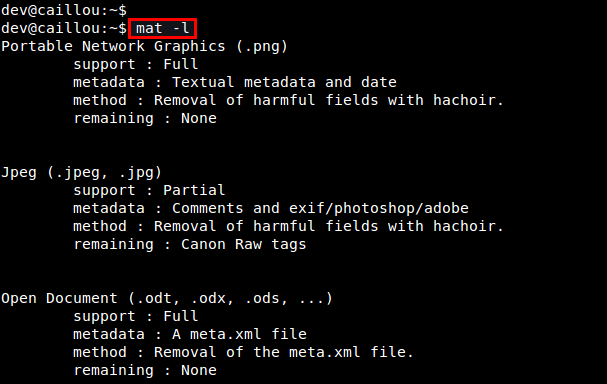
Task: Click 'remaining : None' under Open Document
Action: 145,370
